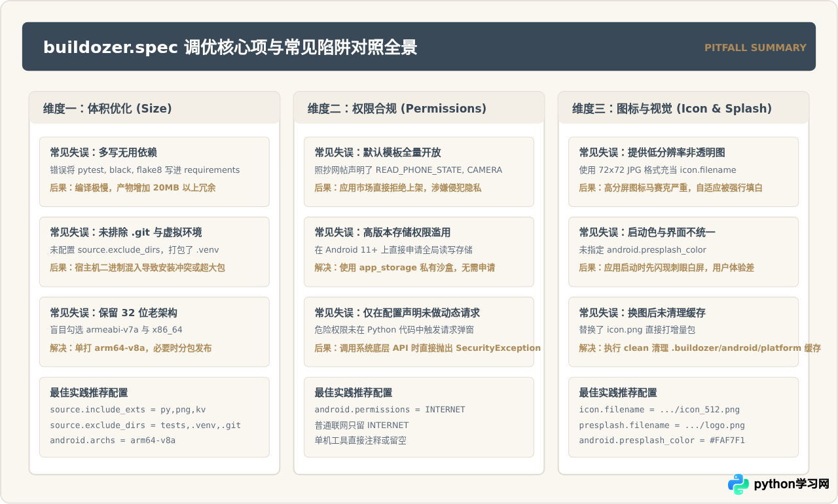838x504 pixels.
Task: Select the heading "维度一：体积优化 (Size)"
Action: click(x=107, y=109)
